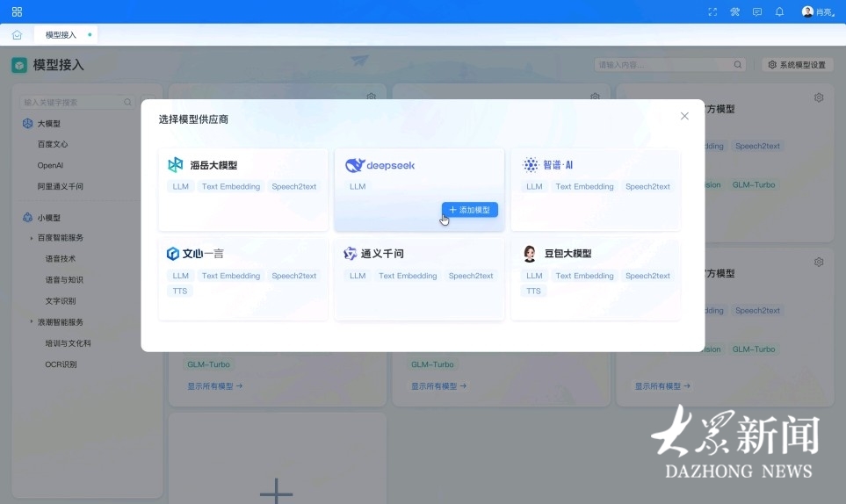Click 添加模型 button on deepseek card
This screenshot has height=504, width=846.
(x=470, y=210)
